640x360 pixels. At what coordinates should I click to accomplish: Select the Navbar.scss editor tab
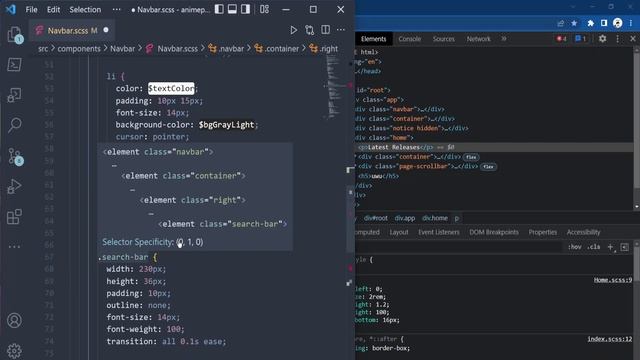pos(72,31)
